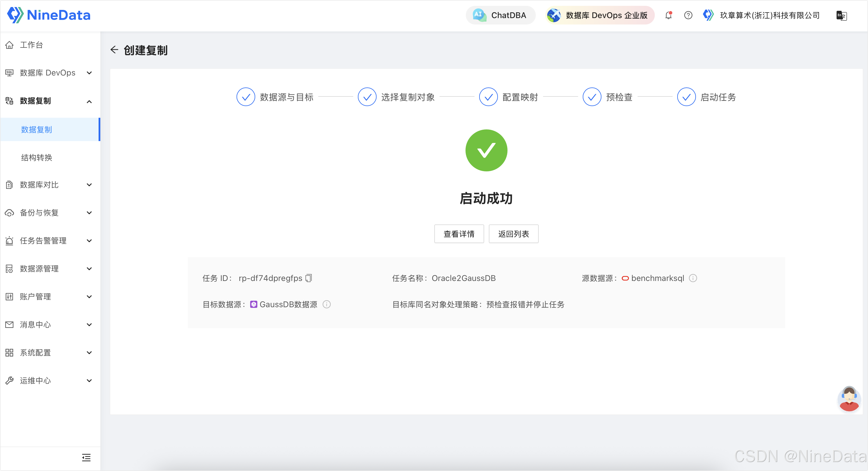868x471 pixels.
Task: Click the notification bell icon
Action: coord(668,15)
